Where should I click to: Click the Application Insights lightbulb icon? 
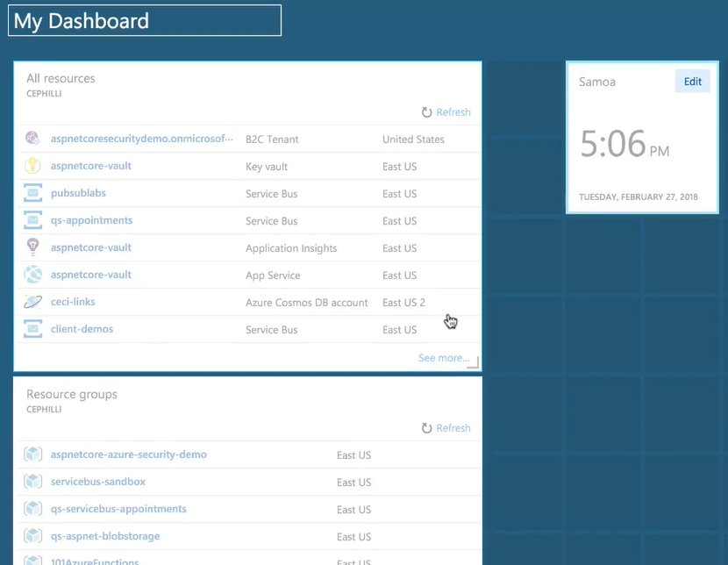(x=32, y=247)
